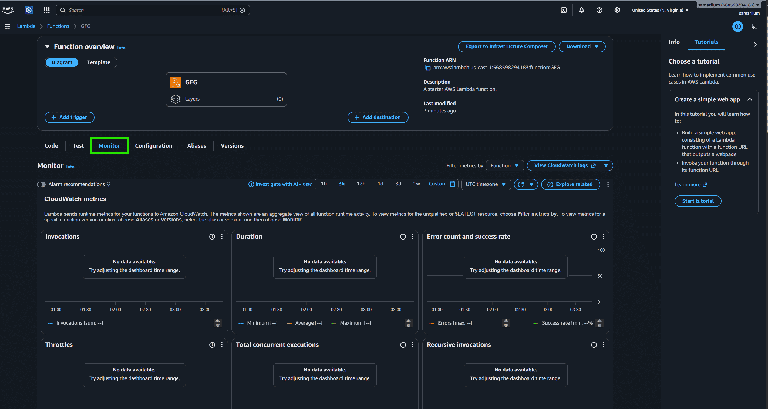Click circle icon on Total concurrent executions
This screenshot has height=409, width=768.
[x=403, y=345]
